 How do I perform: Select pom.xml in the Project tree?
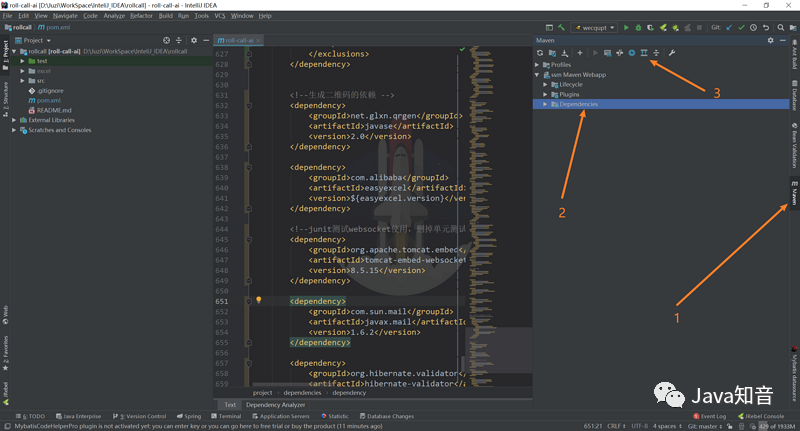tap(48, 100)
